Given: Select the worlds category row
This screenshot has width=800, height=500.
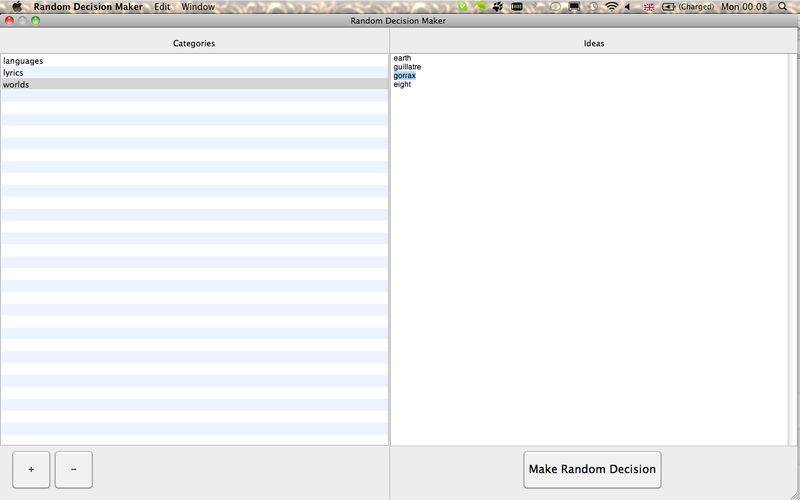Looking at the screenshot, I should tap(194, 84).
